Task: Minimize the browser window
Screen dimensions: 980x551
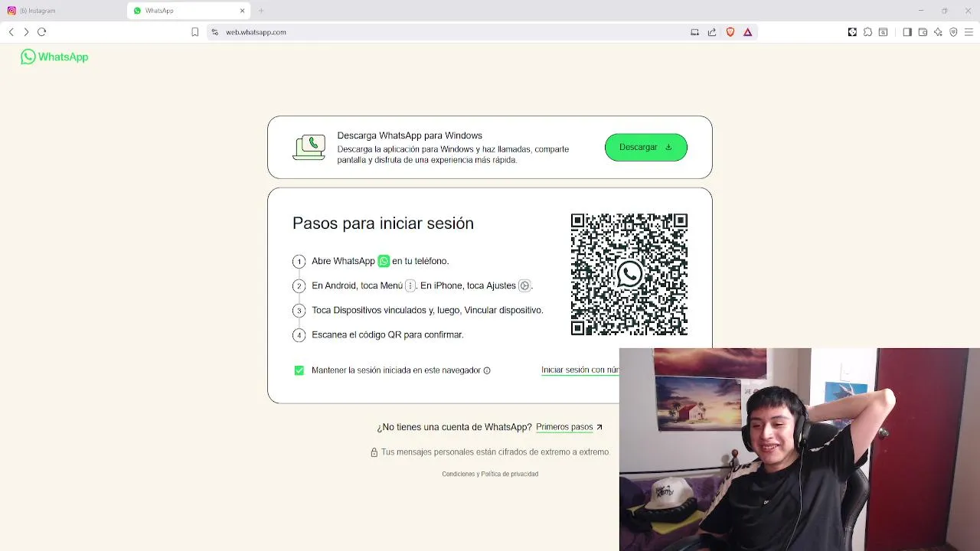Action: point(921,11)
